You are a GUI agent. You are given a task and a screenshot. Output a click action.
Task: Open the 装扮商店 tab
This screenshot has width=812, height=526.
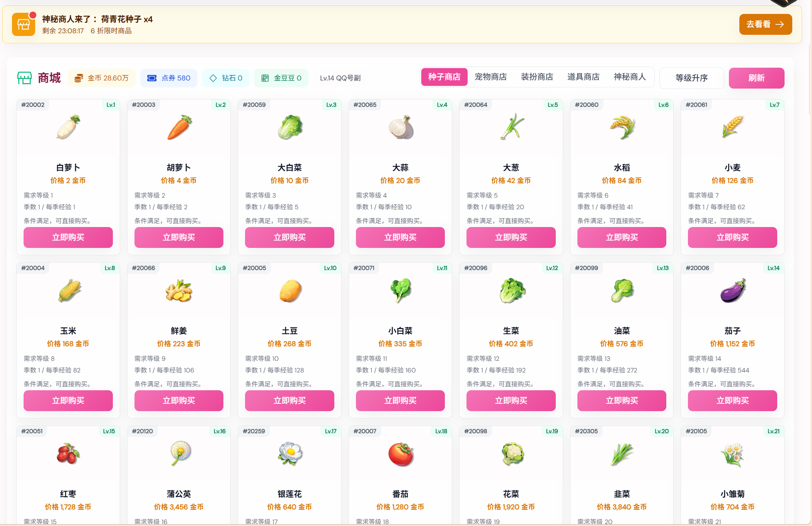(x=537, y=77)
